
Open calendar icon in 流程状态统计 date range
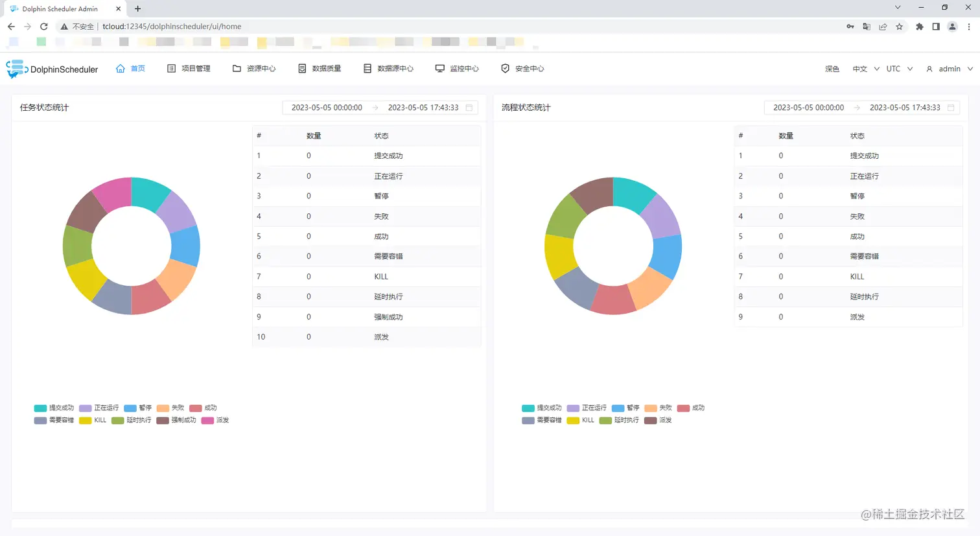951,108
